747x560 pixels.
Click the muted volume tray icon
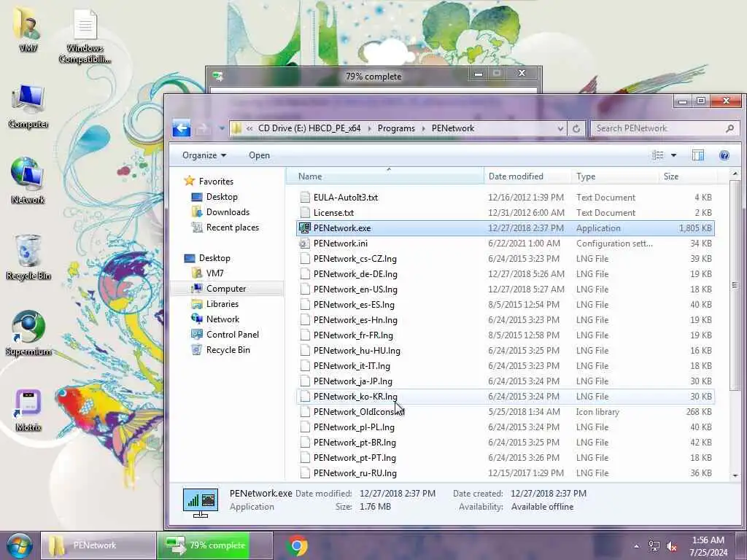[x=672, y=547]
